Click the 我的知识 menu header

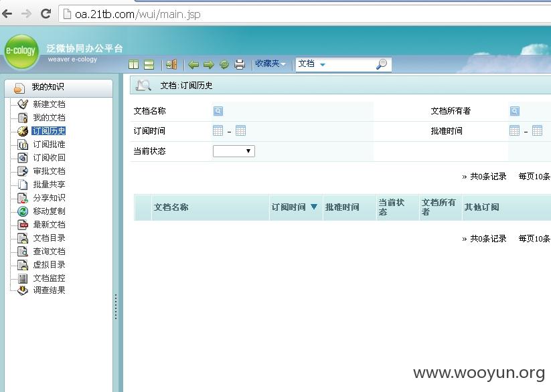(59, 88)
